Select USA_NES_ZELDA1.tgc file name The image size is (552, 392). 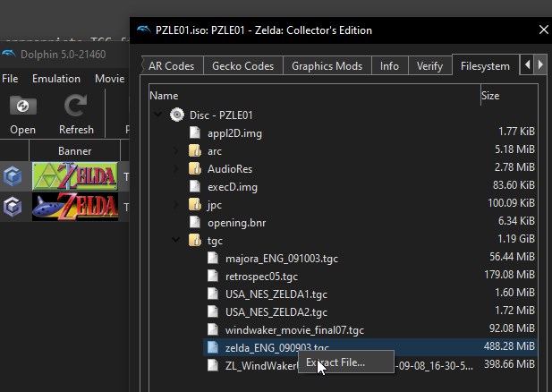pos(276,294)
